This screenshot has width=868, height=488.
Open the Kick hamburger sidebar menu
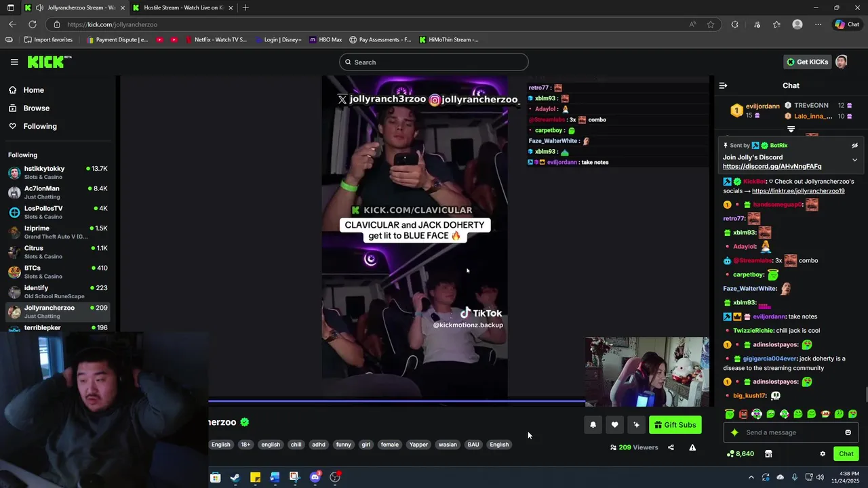[14, 62]
